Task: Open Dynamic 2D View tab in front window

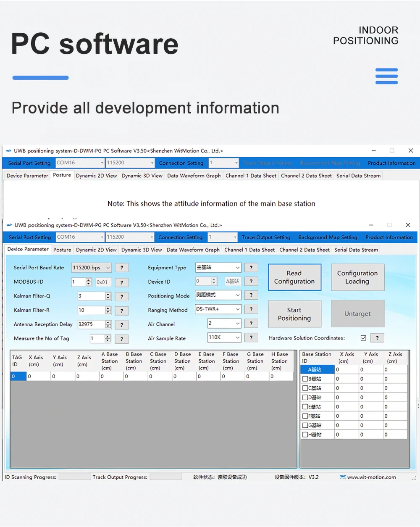Action: (x=96, y=250)
